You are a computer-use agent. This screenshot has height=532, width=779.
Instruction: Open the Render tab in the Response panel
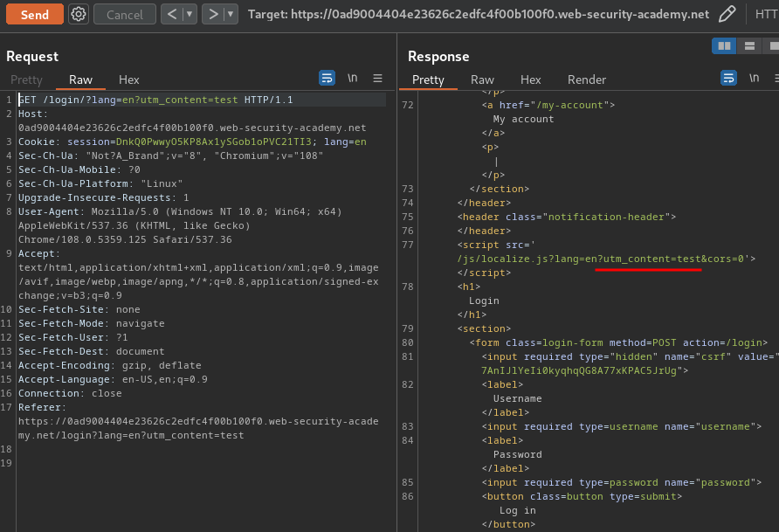[x=587, y=79]
